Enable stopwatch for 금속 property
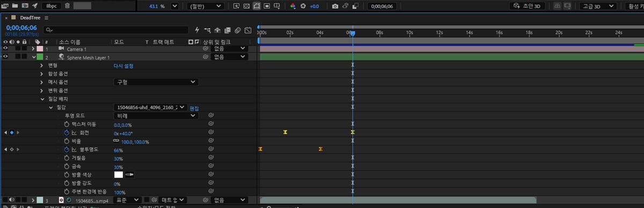The image size is (644, 208). pyautogui.click(x=67, y=167)
